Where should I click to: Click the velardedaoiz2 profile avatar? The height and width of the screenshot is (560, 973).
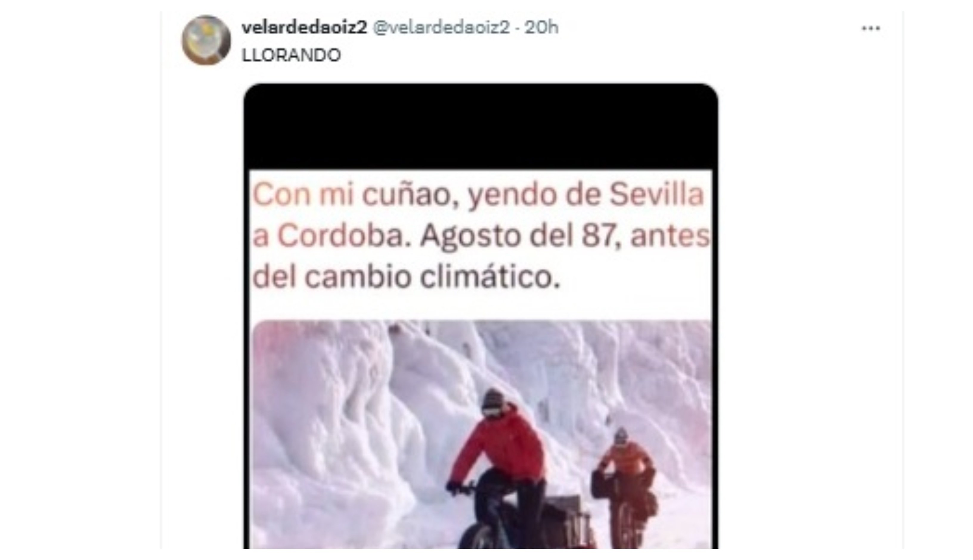click(206, 40)
